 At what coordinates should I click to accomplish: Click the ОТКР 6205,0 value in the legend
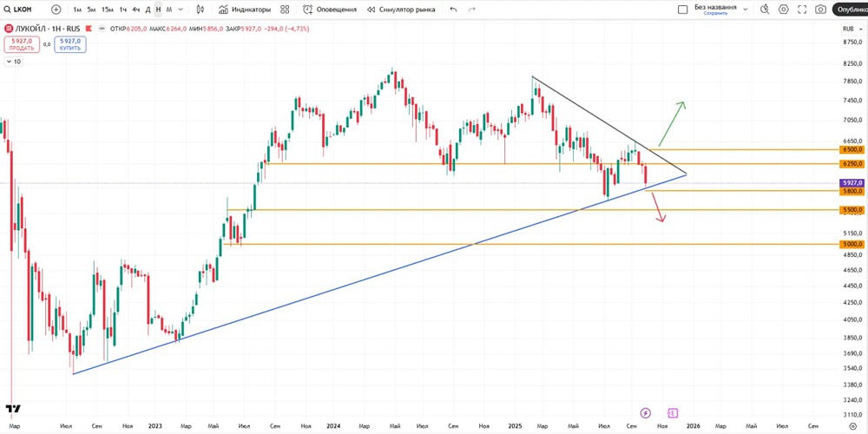(128, 29)
